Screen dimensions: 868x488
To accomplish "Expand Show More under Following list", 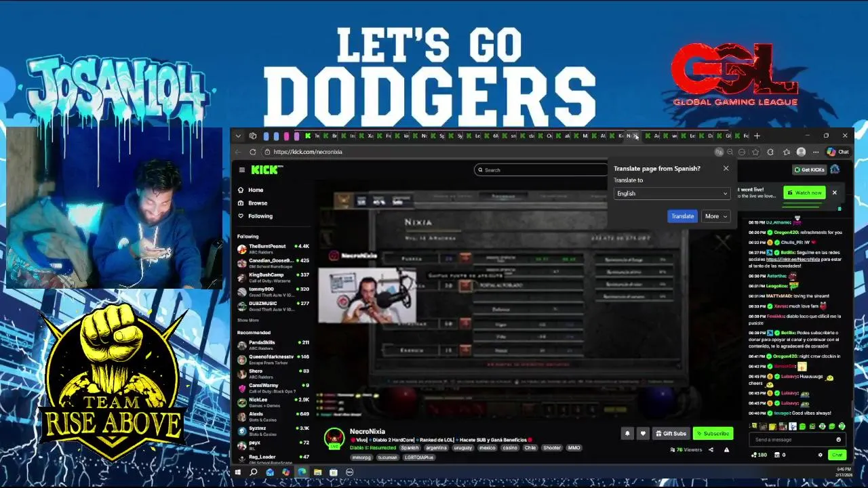I will 248,320.
